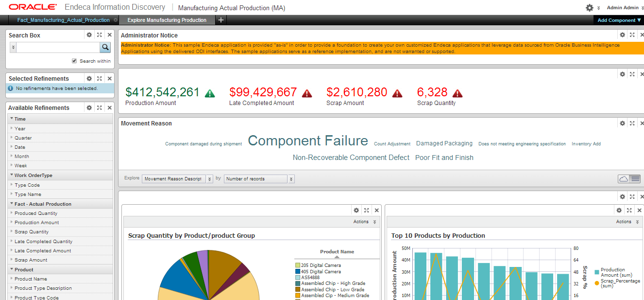Open Top 10 Products chart settings gear
This screenshot has height=300, width=644.
(619, 210)
